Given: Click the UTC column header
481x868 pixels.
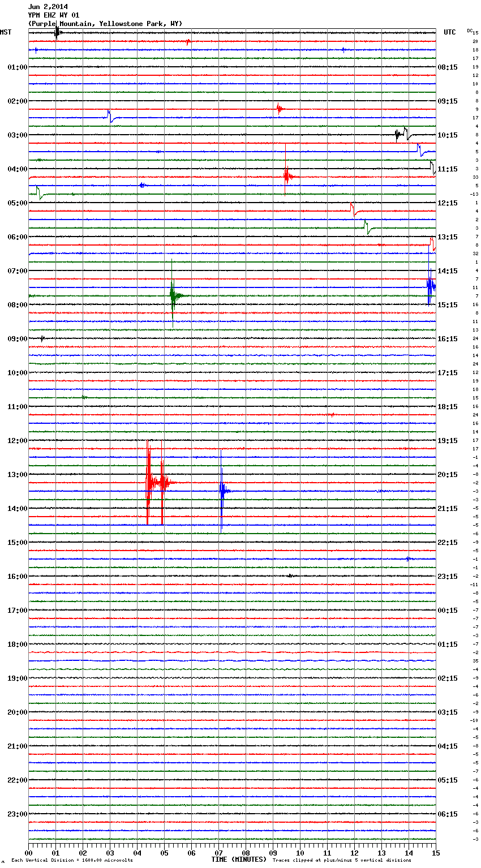Looking at the screenshot, I should (x=449, y=32).
